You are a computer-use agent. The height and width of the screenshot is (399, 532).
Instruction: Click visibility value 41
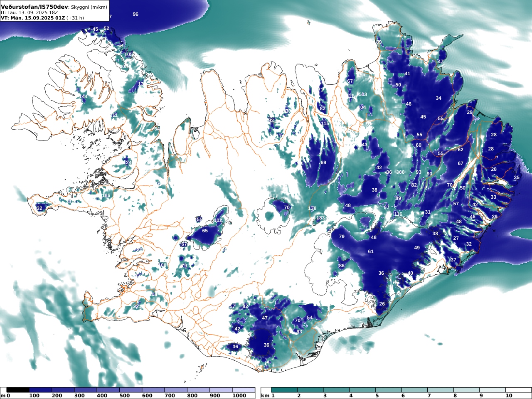[407, 74]
